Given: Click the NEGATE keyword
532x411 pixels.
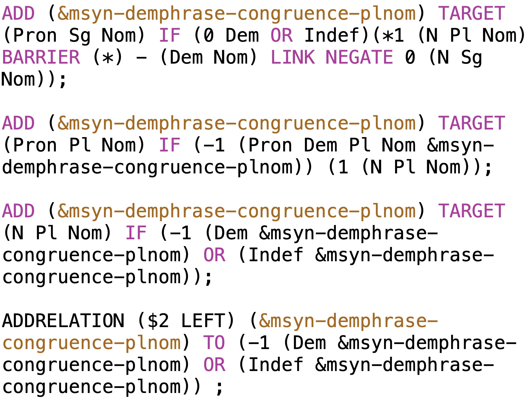Looking at the screenshot, I should 359,57.
